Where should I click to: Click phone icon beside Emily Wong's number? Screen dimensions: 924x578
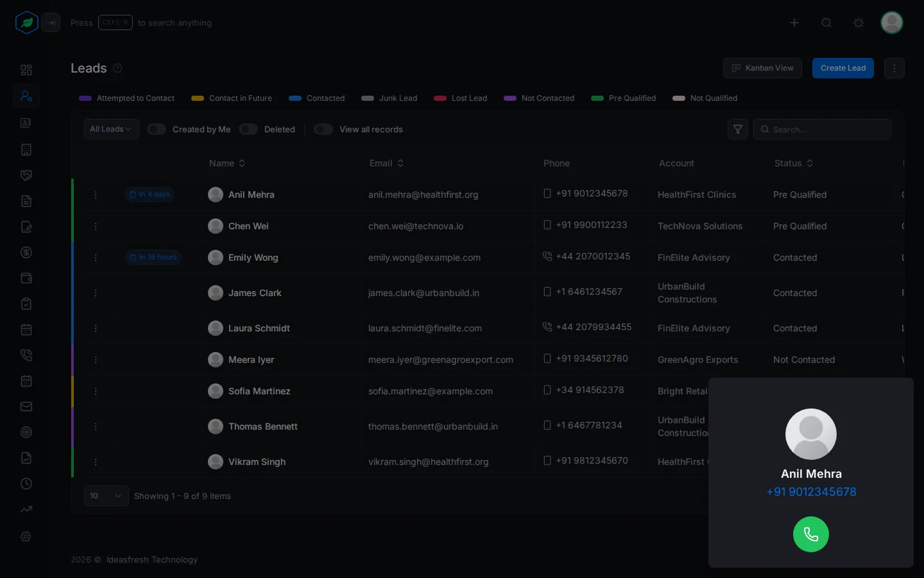[x=547, y=256]
